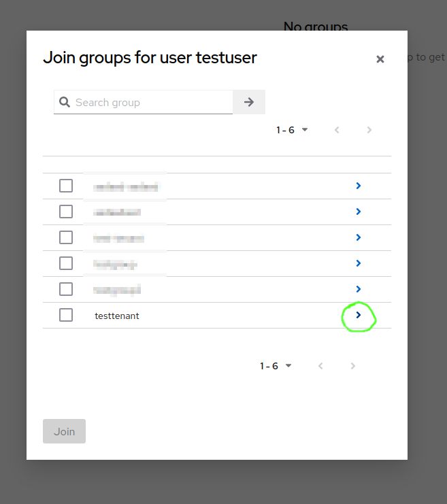Image resolution: width=447 pixels, height=504 pixels.
Task: Click the fourth group row chevron arrow
Action: [359, 263]
